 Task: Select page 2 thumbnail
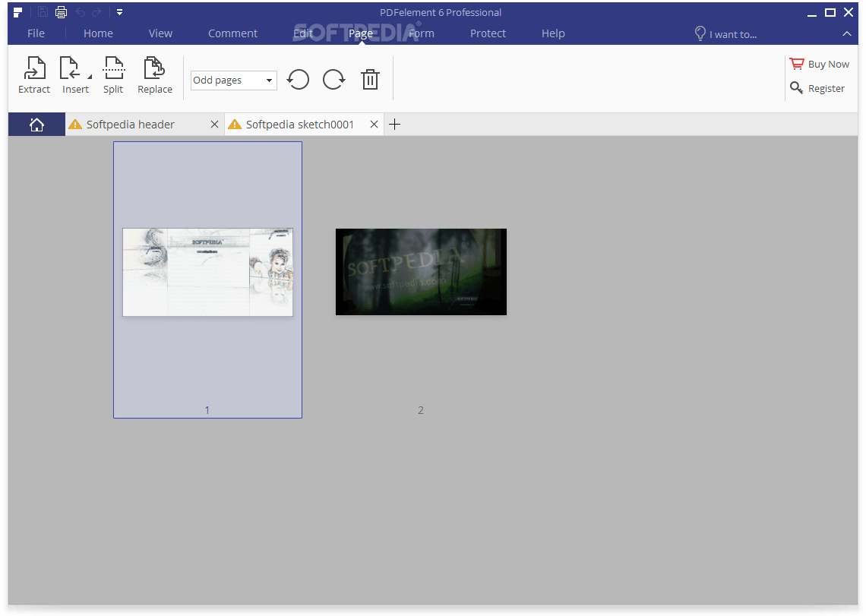pos(421,272)
